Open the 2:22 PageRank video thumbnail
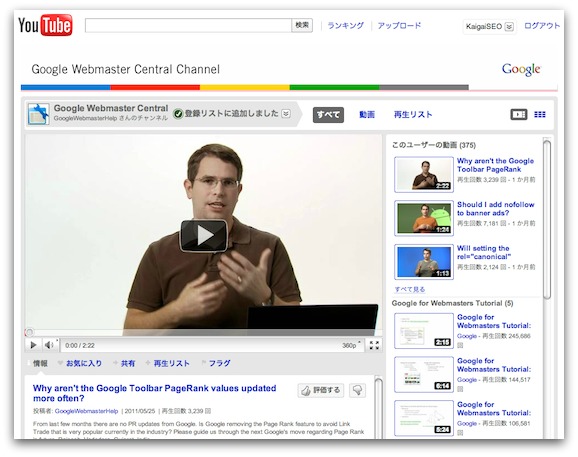Image resolution: width=578 pixels, height=457 pixels. 424,174
